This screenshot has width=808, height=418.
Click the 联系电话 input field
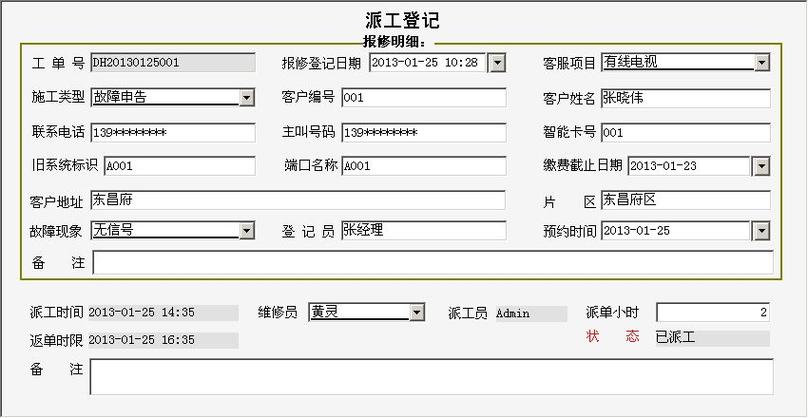173,132
